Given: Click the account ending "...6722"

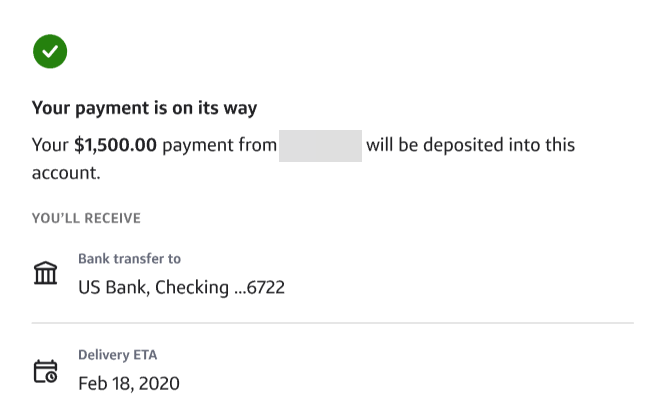Looking at the screenshot, I should (x=259, y=288).
